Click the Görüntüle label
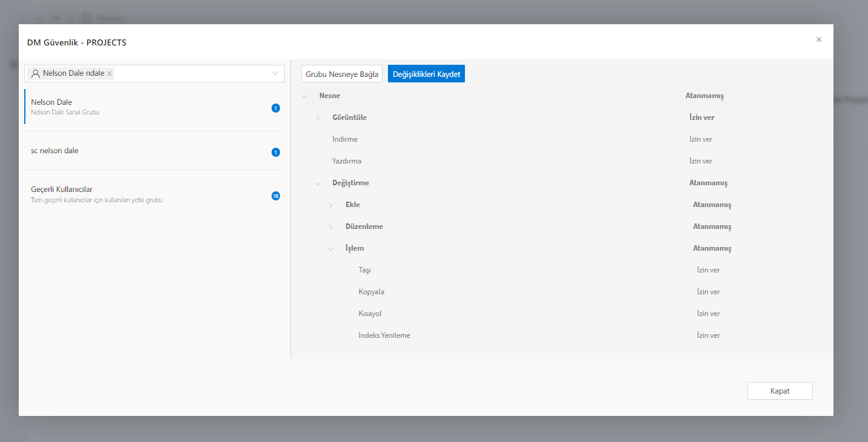Image resolution: width=868 pixels, height=442 pixels. pyautogui.click(x=350, y=117)
